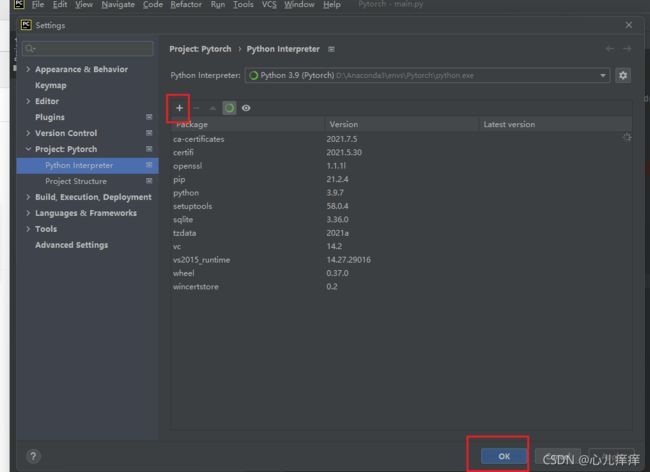This screenshot has width=650, height=472.
Task: Expand the Version Control section
Action: point(28,133)
